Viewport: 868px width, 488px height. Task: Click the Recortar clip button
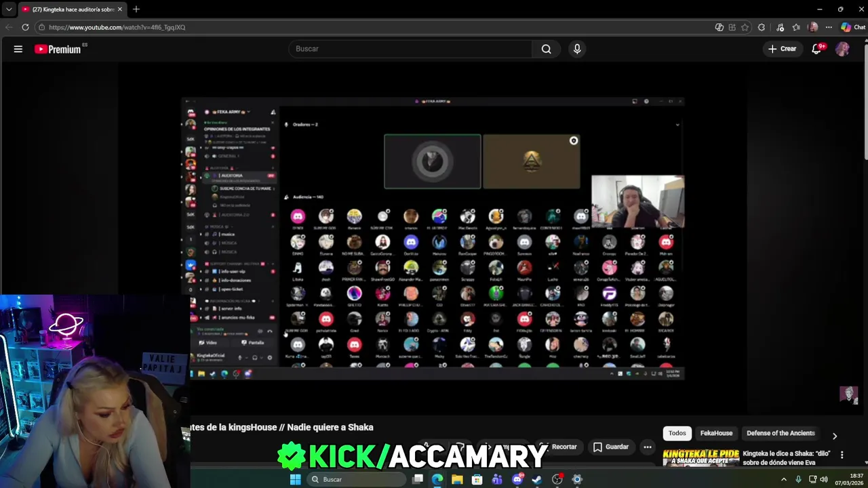tap(562, 447)
